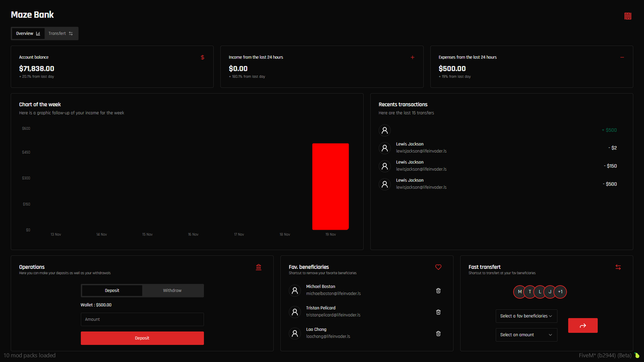The width and height of the screenshot is (644, 362).
Task: Open Select an amount dropdown
Action: pos(526,335)
